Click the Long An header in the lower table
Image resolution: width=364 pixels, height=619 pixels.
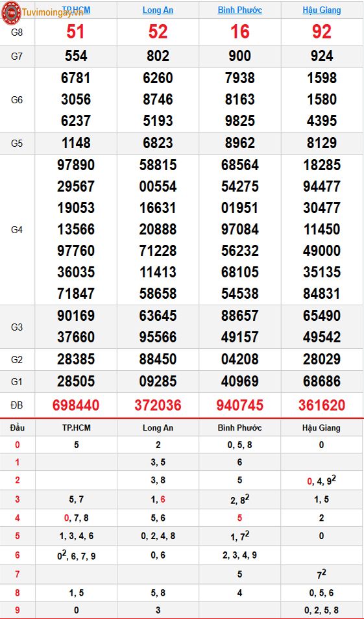158,427
